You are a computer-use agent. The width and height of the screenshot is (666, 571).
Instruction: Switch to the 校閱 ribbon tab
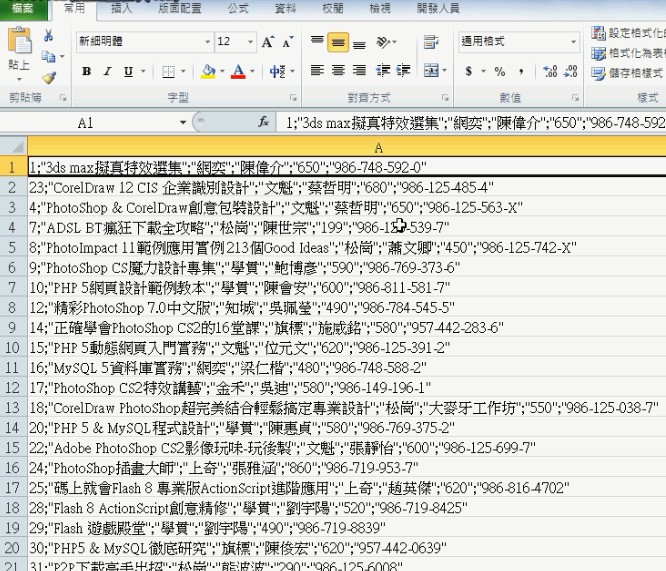pos(333,8)
